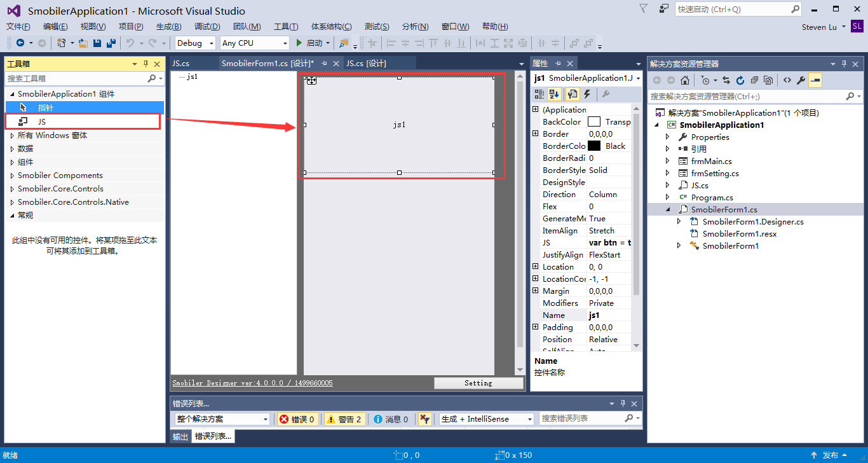This screenshot has height=463, width=868.
Task: Click the 发布 publish button in status bar
Action: click(831, 455)
